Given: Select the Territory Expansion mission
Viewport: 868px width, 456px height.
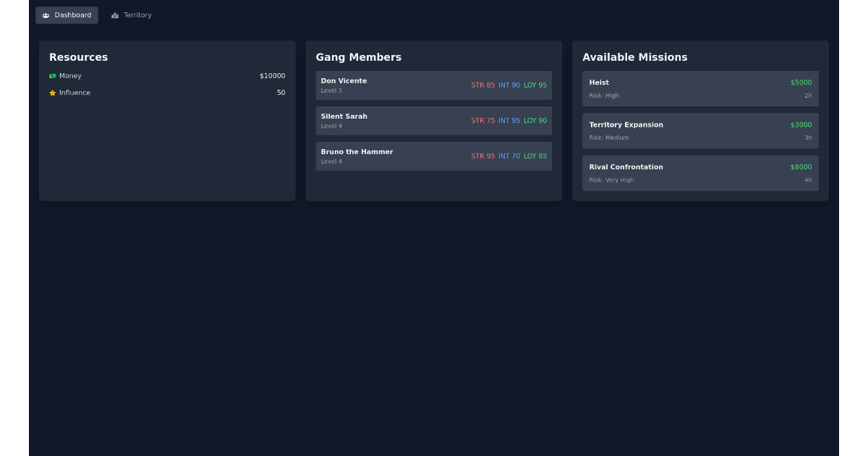Looking at the screenshot, I should tap(700, 130).
